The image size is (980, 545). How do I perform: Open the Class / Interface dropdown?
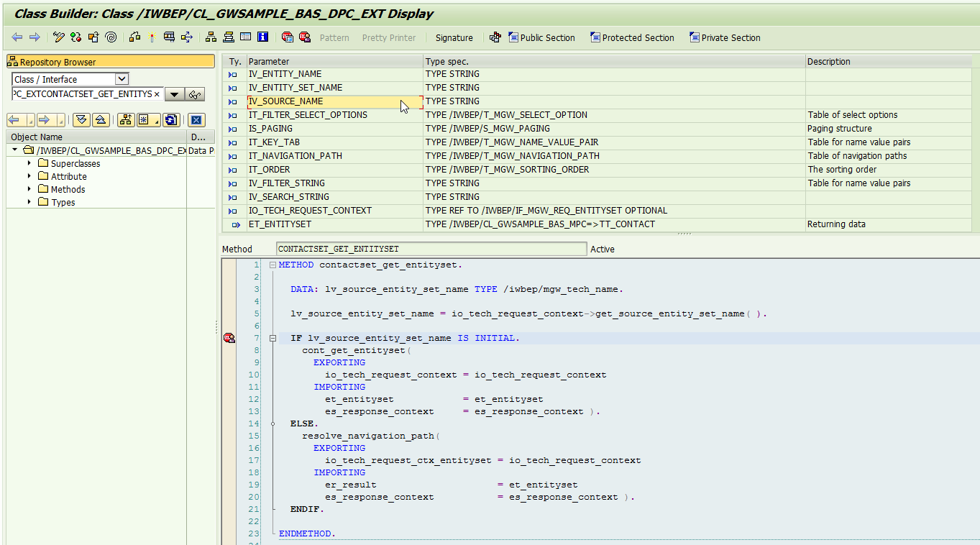click(122, 79)
